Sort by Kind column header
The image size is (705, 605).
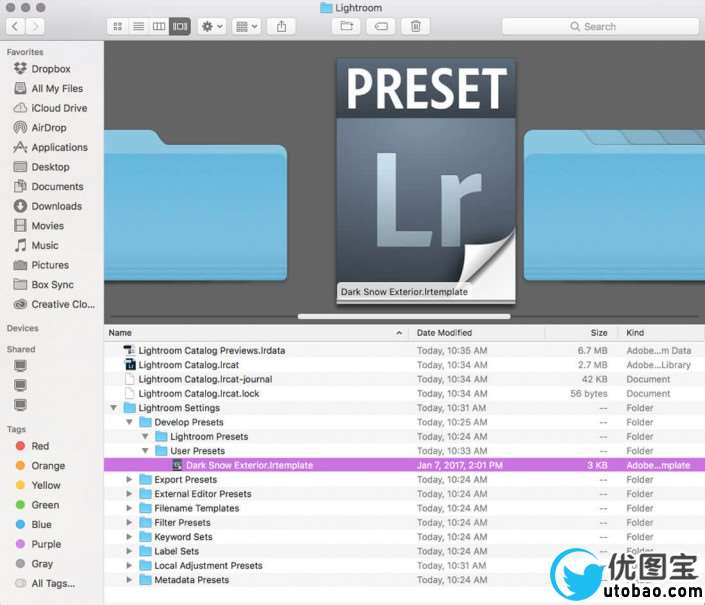pyautogui.click(x=661, y=333)
